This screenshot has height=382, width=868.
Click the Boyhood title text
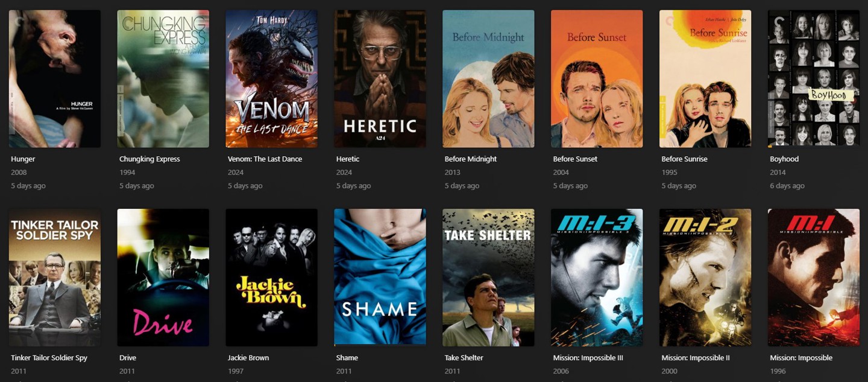pos(784,159)
